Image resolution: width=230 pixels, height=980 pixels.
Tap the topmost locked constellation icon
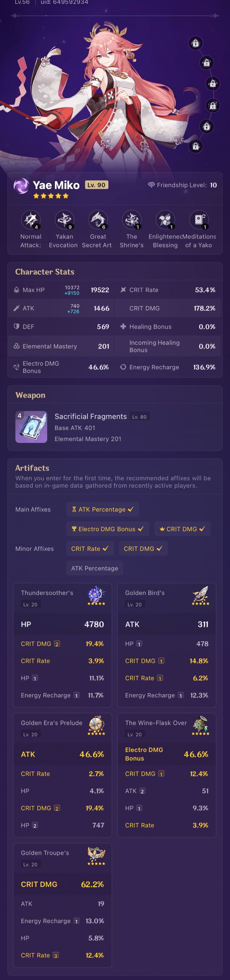[195, 43]
